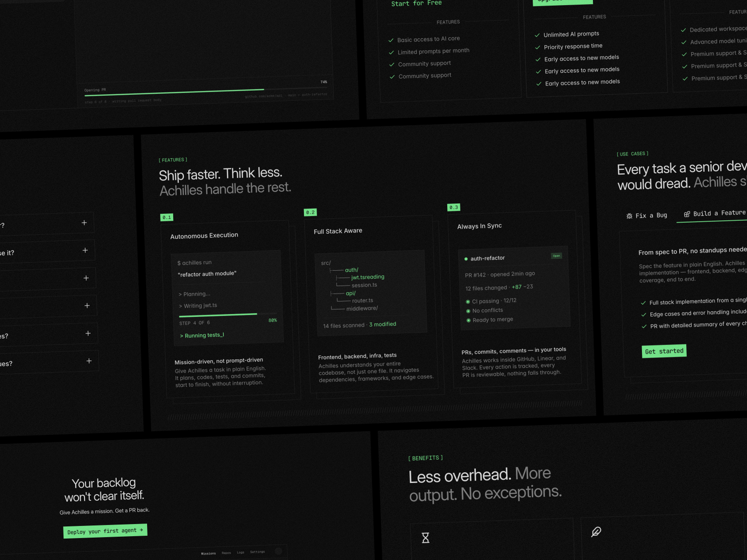Click the "[ USE CASES ]" section label
The height and width of the screenshot is (560, 747).
633,154
